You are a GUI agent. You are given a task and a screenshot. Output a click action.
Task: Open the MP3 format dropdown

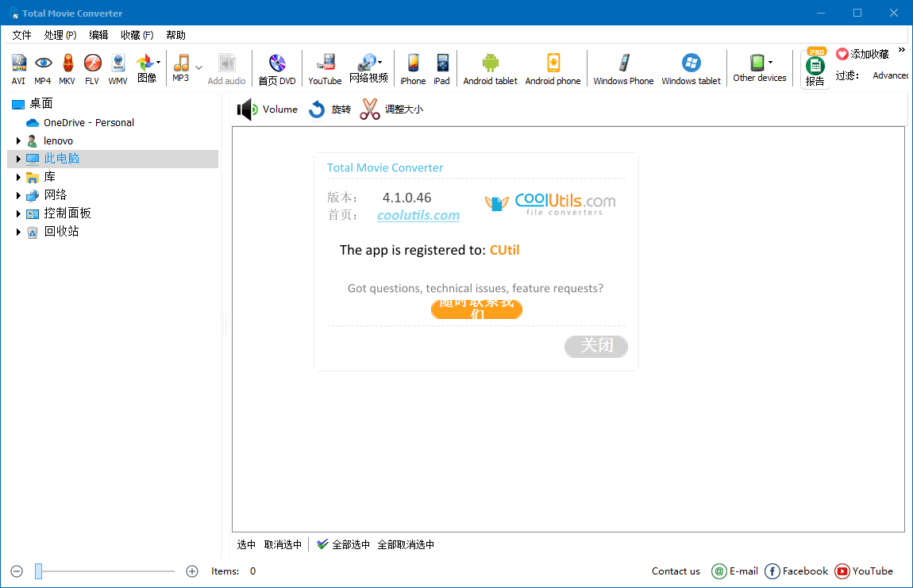click(198, 68)
